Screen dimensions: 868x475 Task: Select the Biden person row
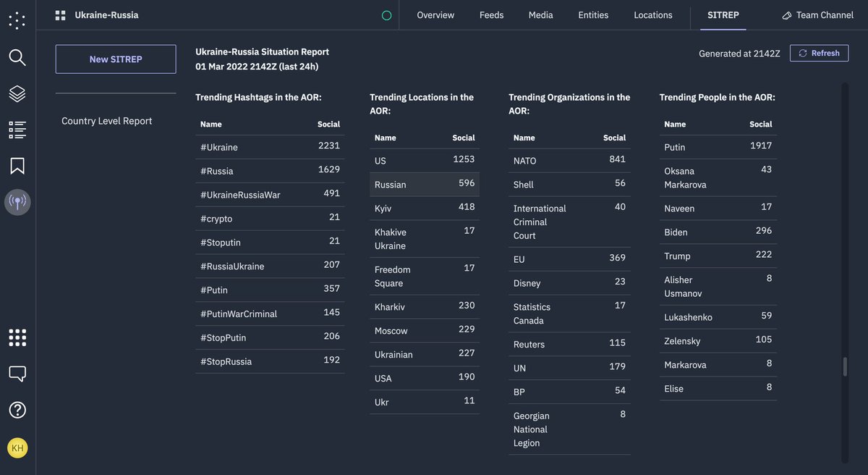(x=718, y=232)
